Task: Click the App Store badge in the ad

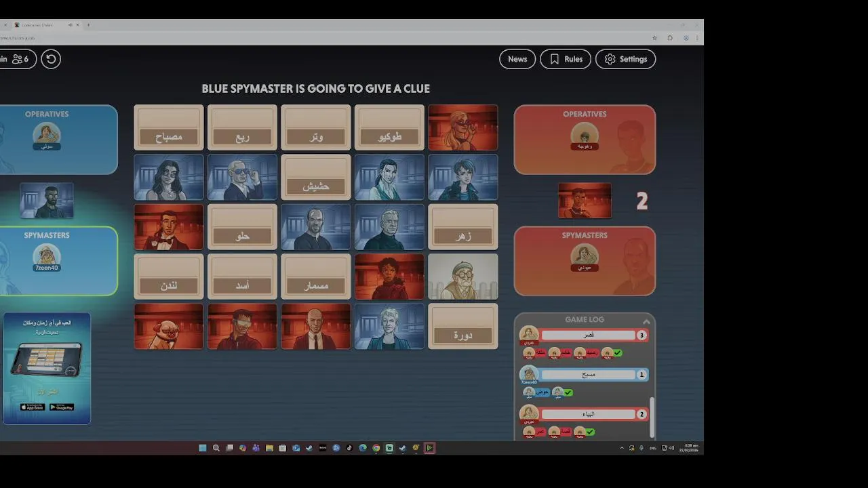Action: click(32, 407)
